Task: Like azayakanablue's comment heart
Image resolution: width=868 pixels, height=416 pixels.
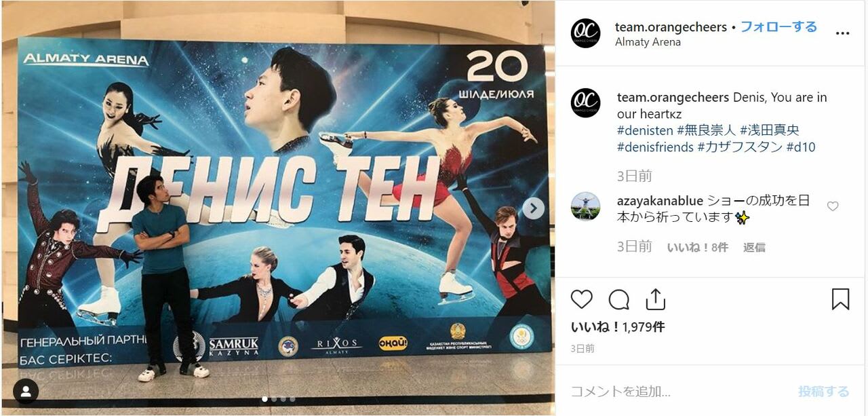Action: (x=833, y=206)
